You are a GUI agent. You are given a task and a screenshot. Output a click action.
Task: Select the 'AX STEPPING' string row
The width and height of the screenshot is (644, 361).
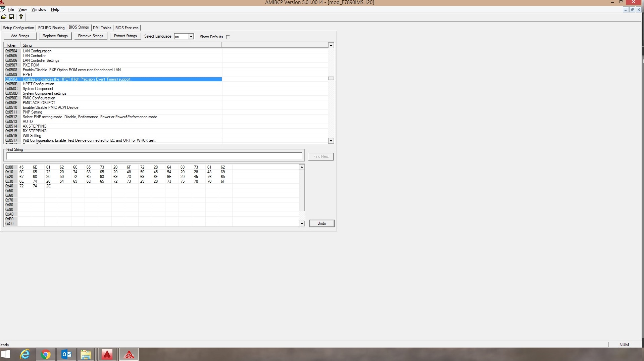(x=113, y=126)
